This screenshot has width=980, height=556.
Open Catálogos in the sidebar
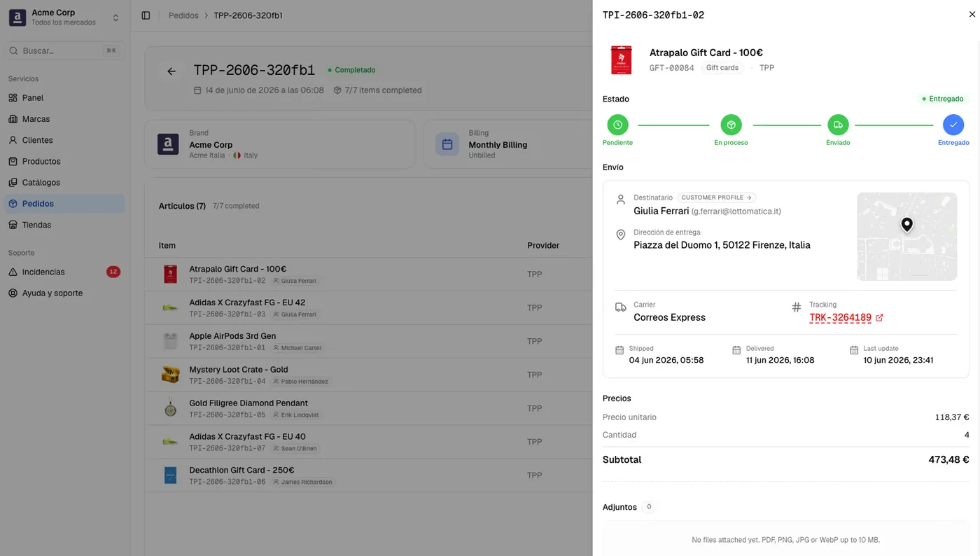point(64,183)
